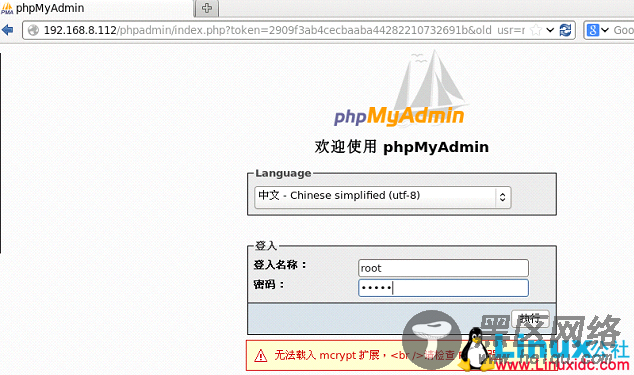The height and width of the screenshot is (375, 634).
Task: Open the search engine selector arrow
Action: (x=605, y=30)
